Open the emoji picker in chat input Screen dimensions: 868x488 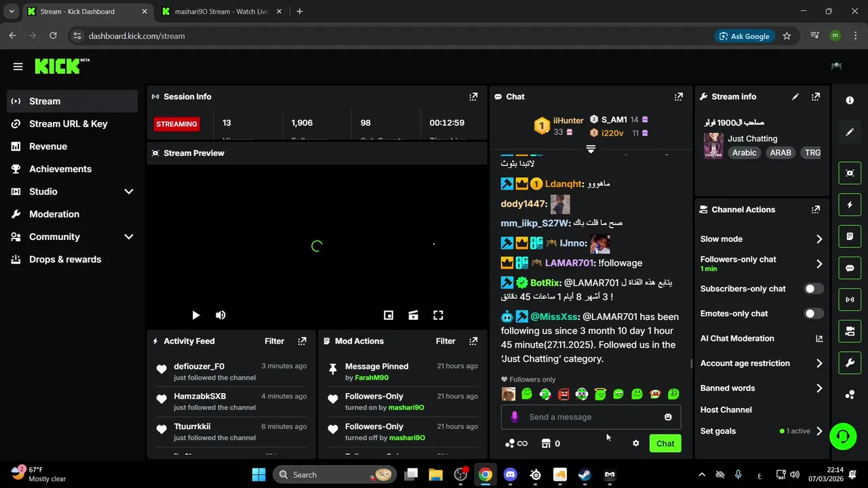click(x=668, y=417)
